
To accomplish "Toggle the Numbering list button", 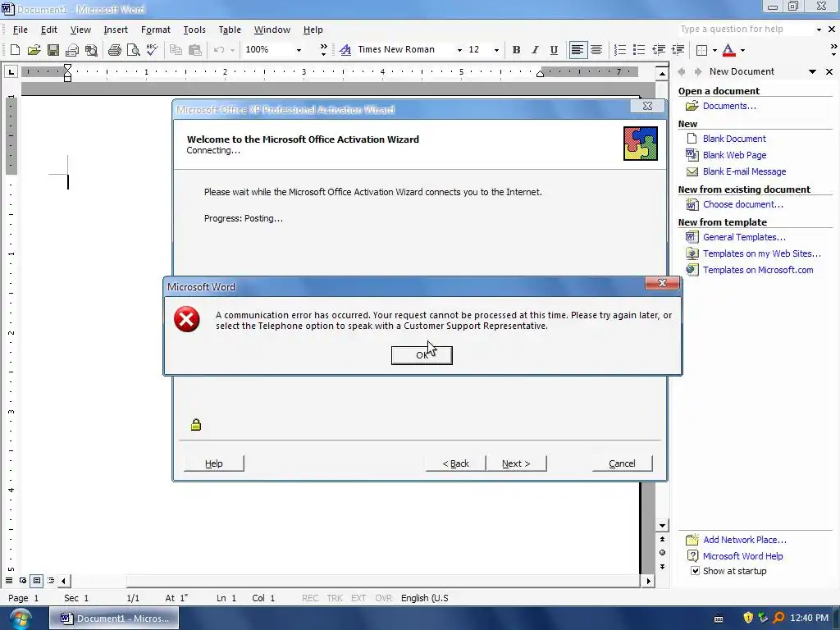I will (620, 50).
